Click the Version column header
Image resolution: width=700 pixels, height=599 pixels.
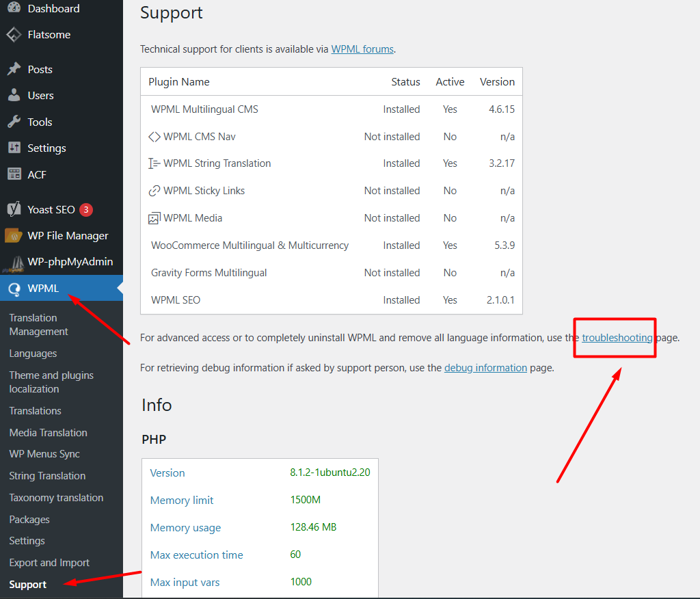pyautogui.click(x=497, y=82)
